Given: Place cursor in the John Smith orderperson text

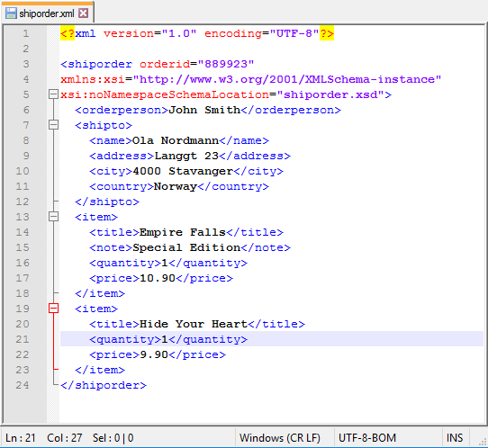Looking at the screenshot, I should (204, 110).
